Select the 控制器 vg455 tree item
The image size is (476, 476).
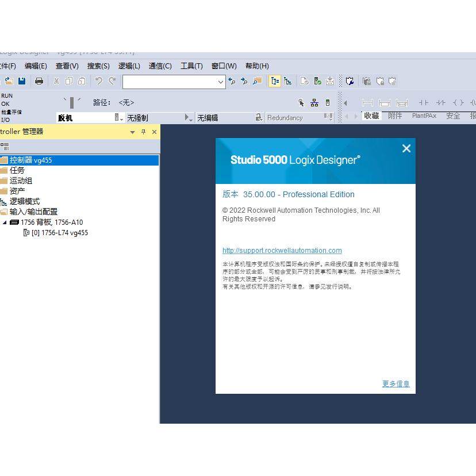pos(30,160)
